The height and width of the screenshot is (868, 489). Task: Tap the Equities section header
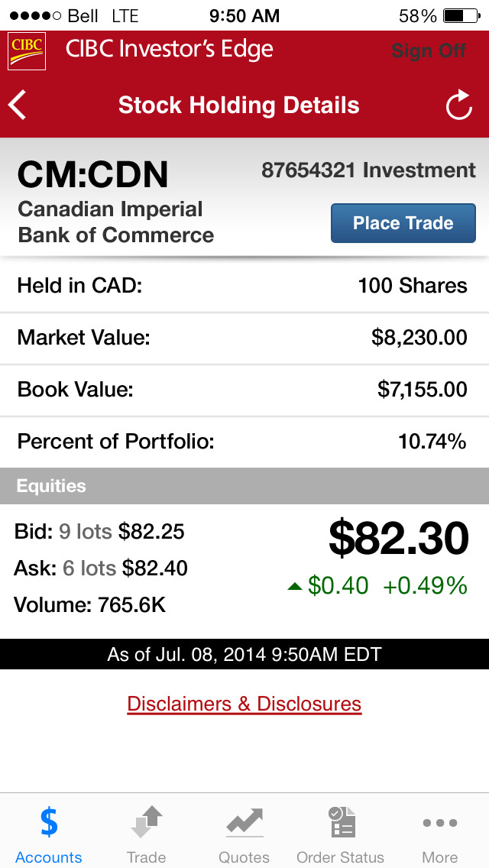point(244,486)
